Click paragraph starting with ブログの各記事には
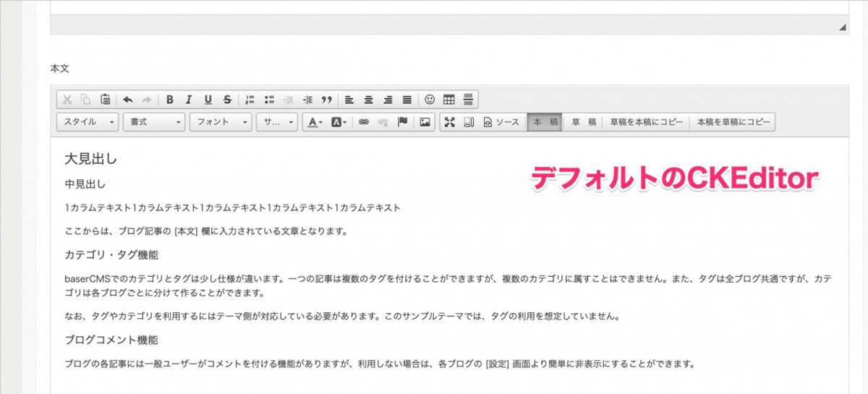The height and width of the screenshot is (394, 868). pyautogui.click(x=380, y=364)
